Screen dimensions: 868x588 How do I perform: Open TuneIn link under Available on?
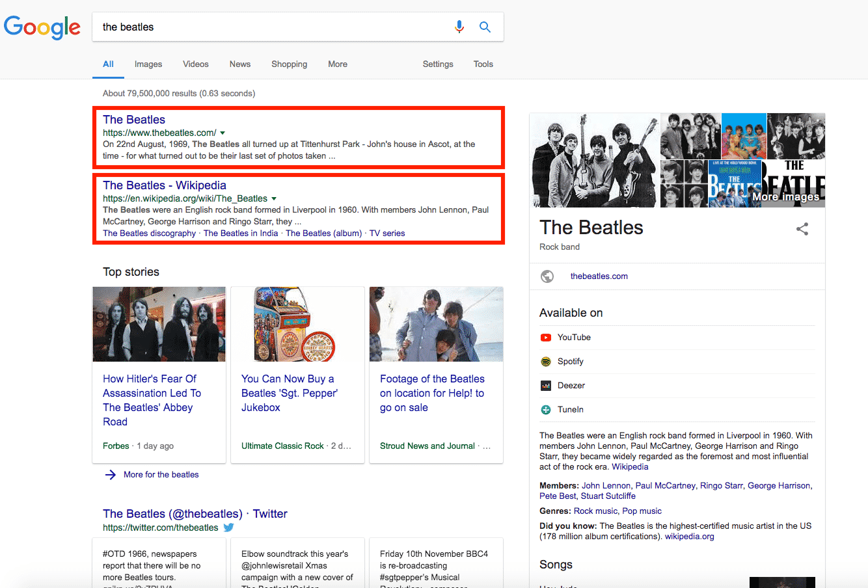click(x=571, y=410)
